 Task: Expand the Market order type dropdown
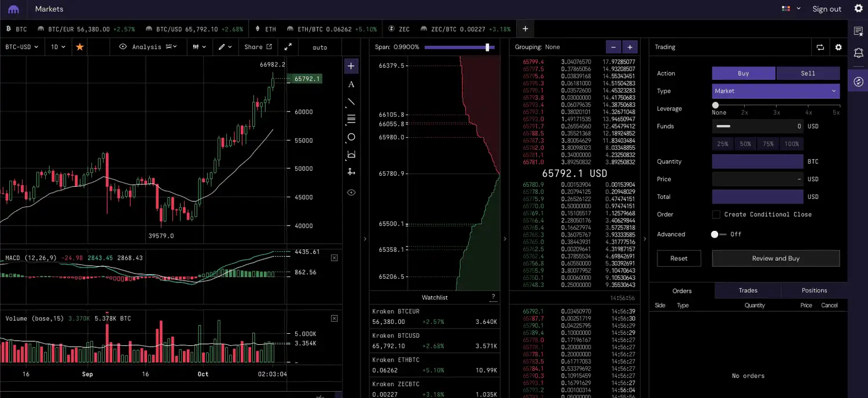click(x=775, y=91)
